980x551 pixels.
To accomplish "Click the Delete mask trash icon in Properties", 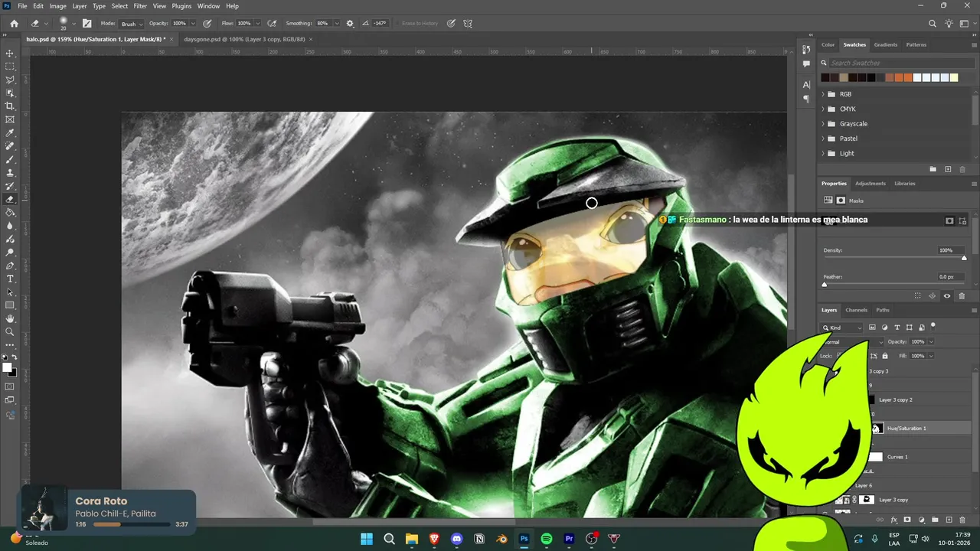I will (x=962, y=295).
